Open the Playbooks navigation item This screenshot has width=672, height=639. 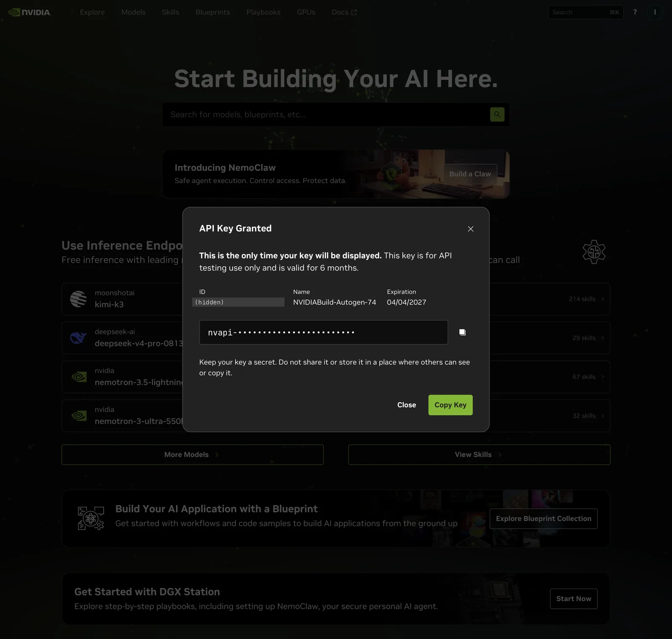coord(263,12)
